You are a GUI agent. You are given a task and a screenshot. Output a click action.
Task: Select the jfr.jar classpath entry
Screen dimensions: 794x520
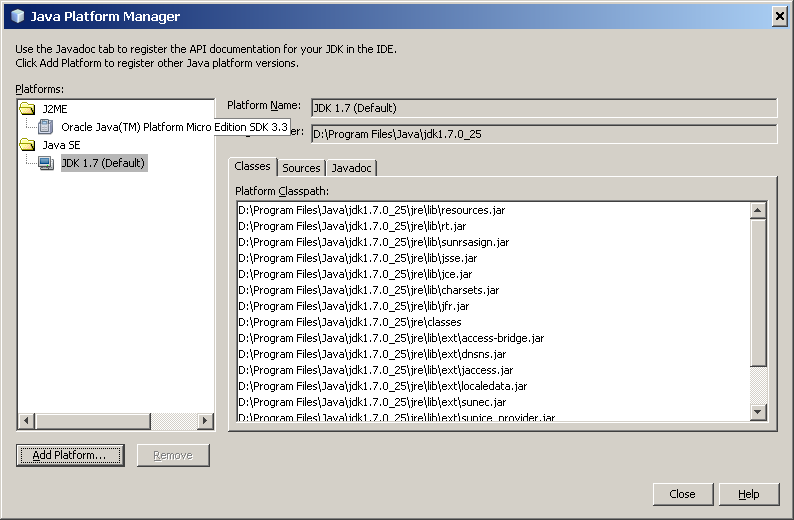click(x=353, y=306)
